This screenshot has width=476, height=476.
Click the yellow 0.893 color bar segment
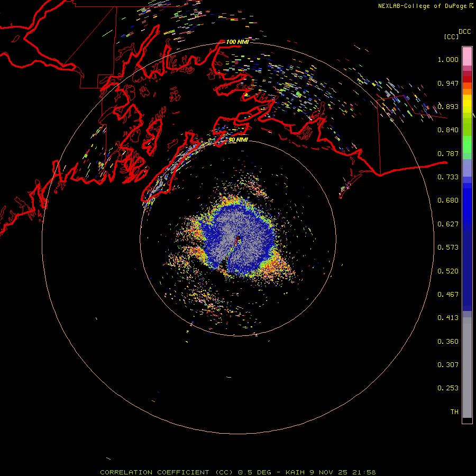click(467, 106)
